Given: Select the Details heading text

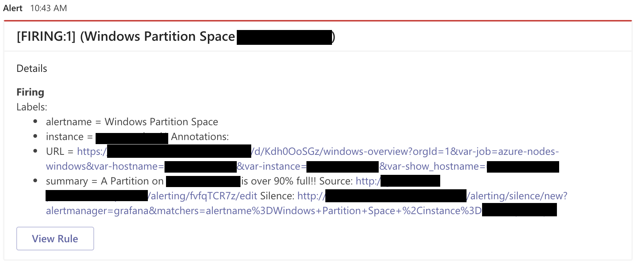Looking at the screenshot, I should click(31, 68).
